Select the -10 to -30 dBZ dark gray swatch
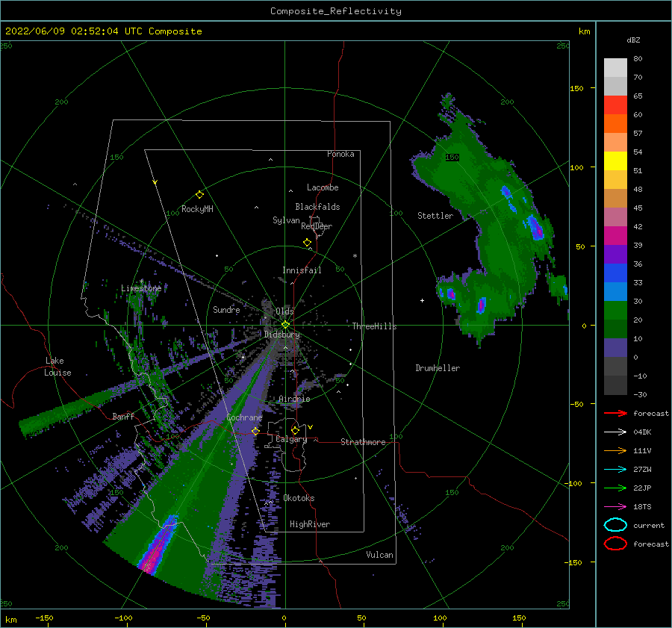The image size is (672, 628). 615,385
